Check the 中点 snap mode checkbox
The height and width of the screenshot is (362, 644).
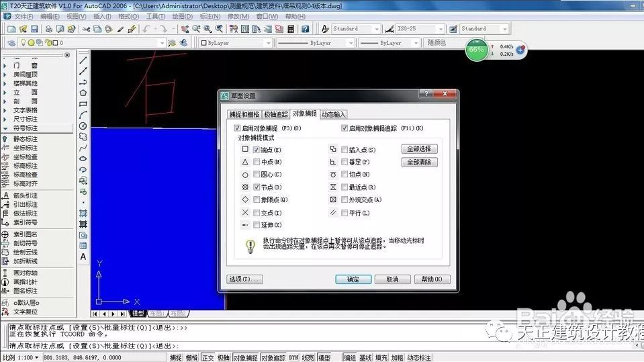click(x=257, y=162)
